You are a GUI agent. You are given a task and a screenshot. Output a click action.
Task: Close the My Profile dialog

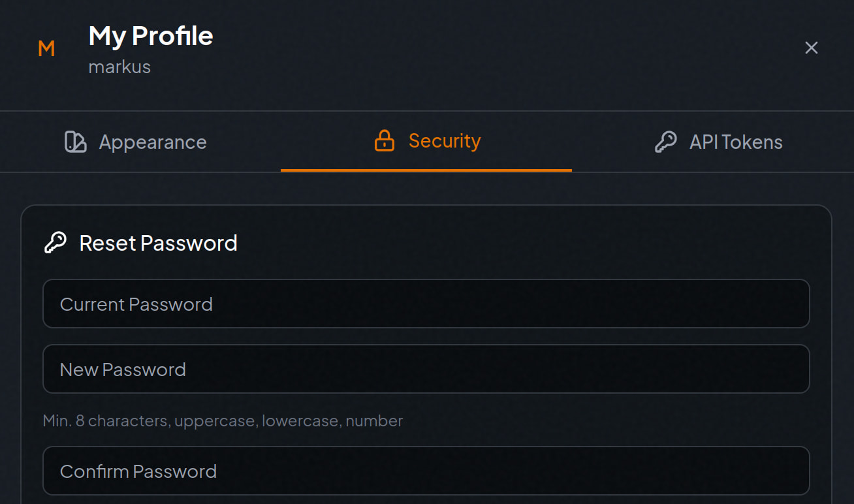tap(811, 48)
